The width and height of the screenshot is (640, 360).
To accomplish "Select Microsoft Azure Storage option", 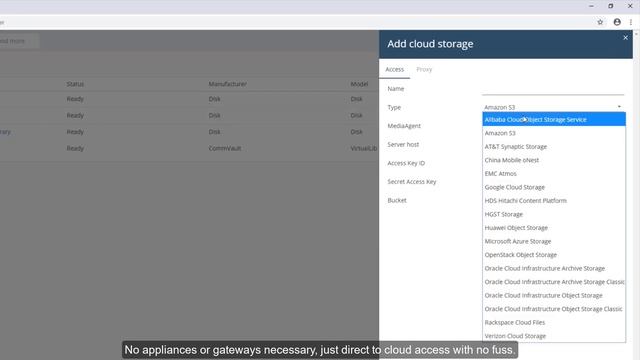I will [x=554, y=241].
